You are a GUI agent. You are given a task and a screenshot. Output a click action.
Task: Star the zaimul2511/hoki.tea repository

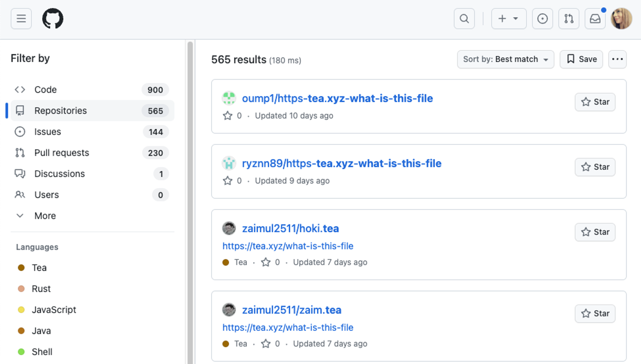click(x=595, y=232)
